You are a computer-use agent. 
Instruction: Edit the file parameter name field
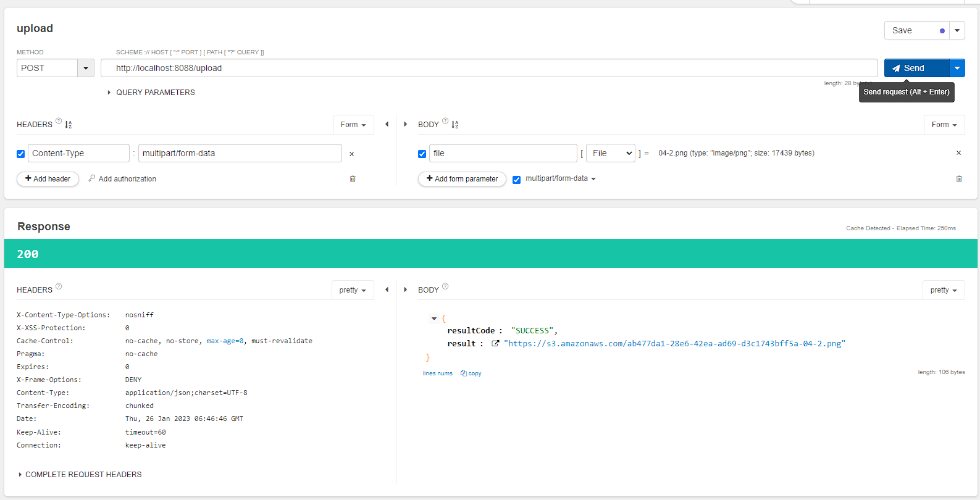coord(503,153)
